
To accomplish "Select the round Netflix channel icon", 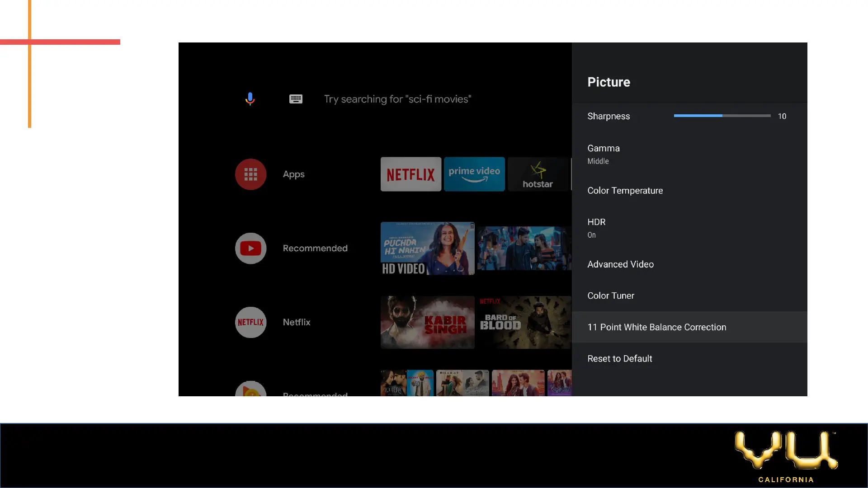I will click(x=250, y=322).
